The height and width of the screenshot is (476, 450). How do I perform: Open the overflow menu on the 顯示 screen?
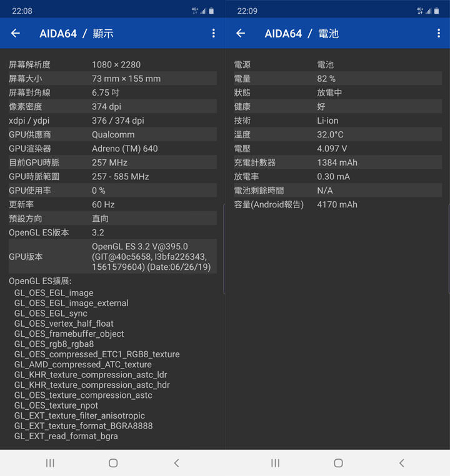click(x=214, y=33)
